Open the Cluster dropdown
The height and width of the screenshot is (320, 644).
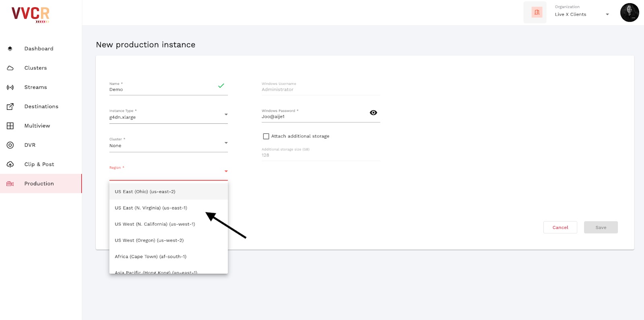click(x=169, y=143)
